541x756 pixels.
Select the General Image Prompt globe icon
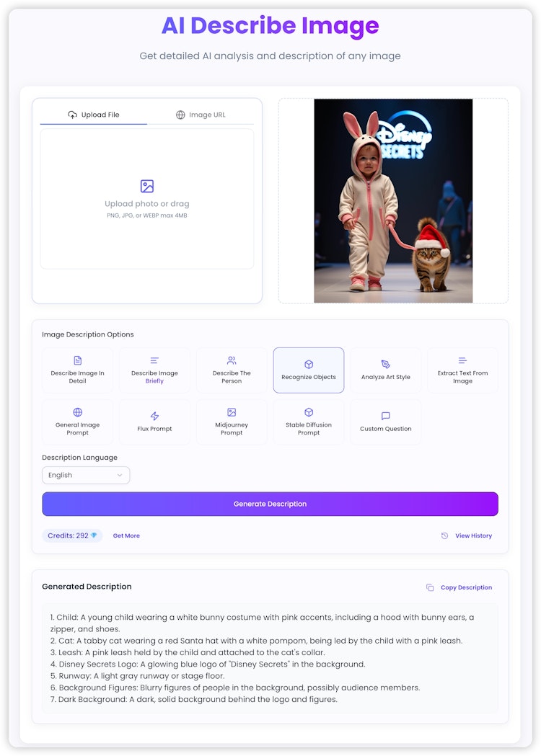tap(77, 412)
